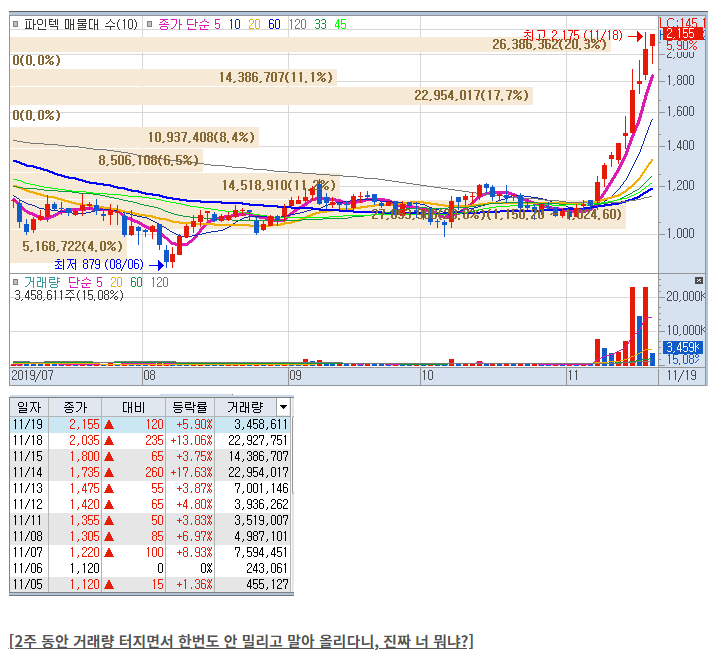Click the 22,954,017(17.7%) volume profile bar
The image size is (719, 659).
(x=271, y=96)
